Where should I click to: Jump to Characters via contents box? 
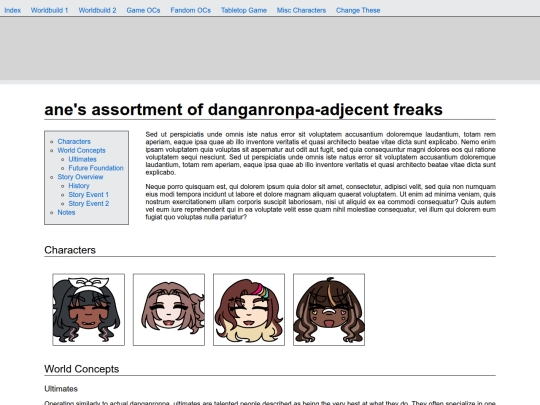[74, 142]
